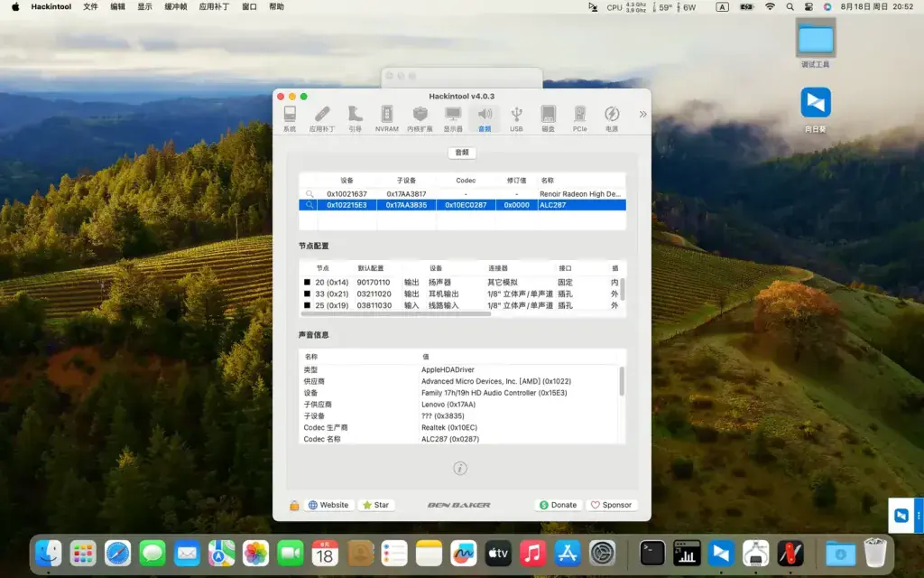Select the Codec cell 0x10EC0287
924x578 pixels.
(466, 205)
